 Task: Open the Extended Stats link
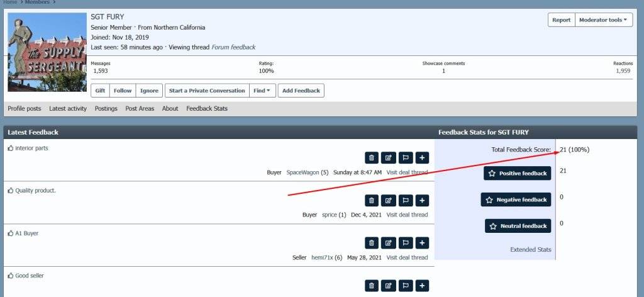[530, 250]
